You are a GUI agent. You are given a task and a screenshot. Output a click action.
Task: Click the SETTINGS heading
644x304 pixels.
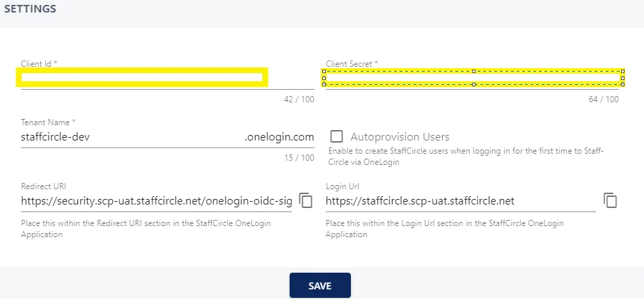click(x=30, y=8)
